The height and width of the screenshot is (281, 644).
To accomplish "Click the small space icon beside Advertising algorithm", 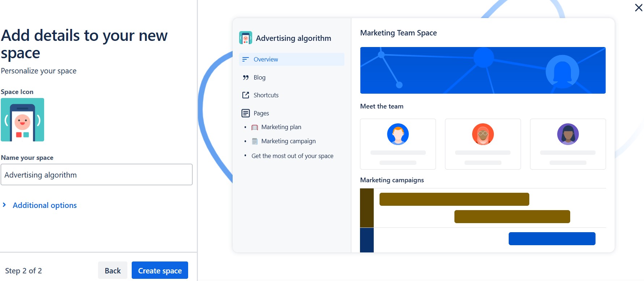I will [x=246, y=38].
